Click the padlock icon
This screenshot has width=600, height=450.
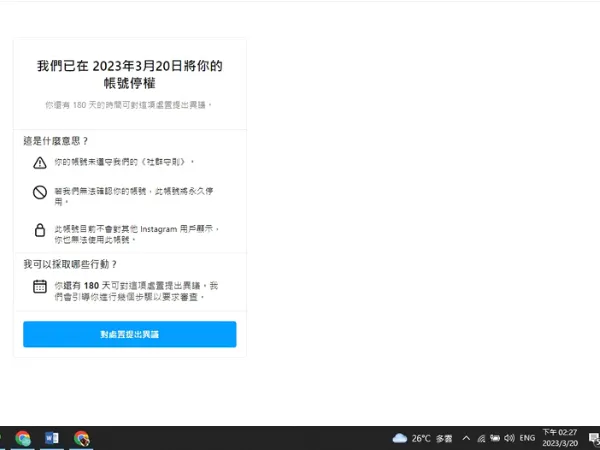pyautogui.click(x=40, y=230)
